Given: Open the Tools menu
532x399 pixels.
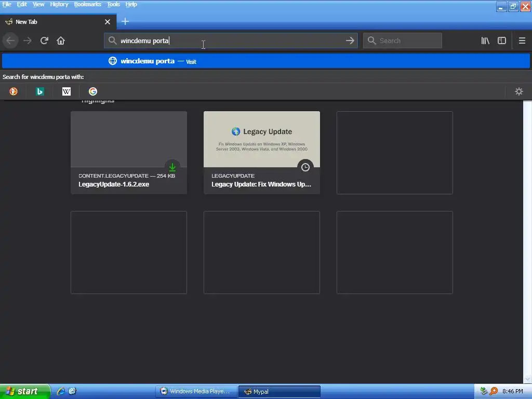Looking at the screenshot, I should pos(113,4).
